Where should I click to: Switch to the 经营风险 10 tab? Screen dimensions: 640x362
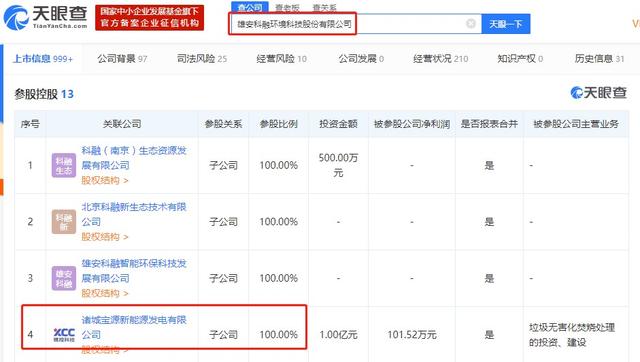[x=281, y=59]
